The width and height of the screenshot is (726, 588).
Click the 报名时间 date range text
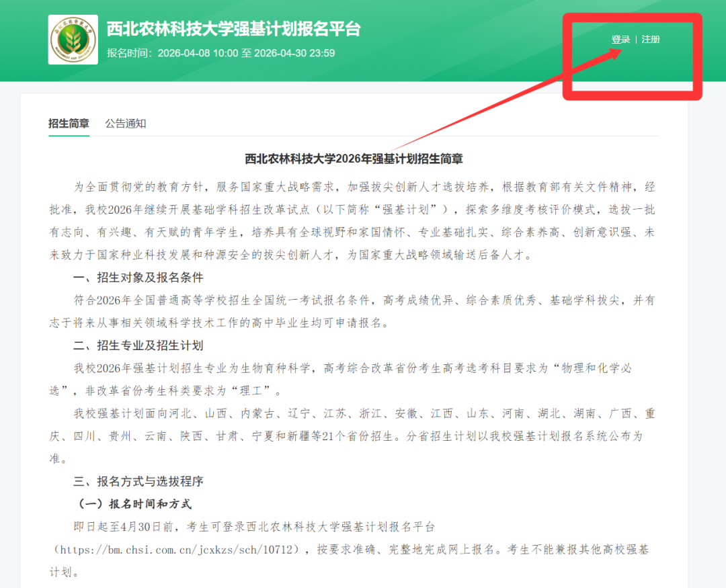pos(220,53)
